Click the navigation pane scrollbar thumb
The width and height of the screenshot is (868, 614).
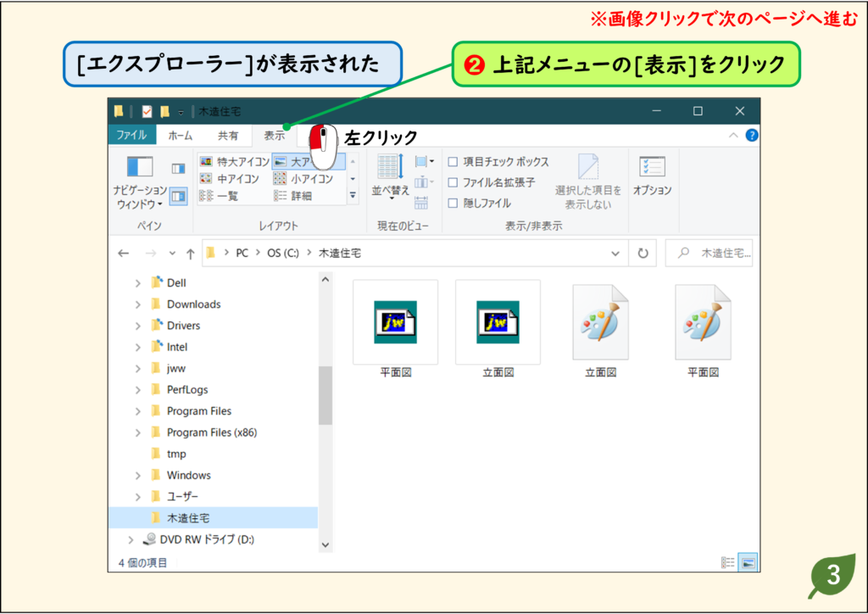(325, 395)
